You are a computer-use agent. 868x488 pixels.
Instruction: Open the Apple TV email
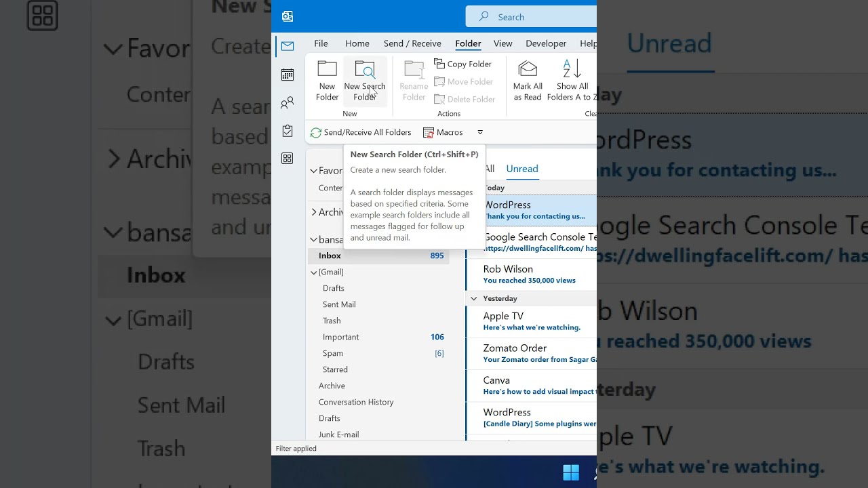tap(531, 321)
